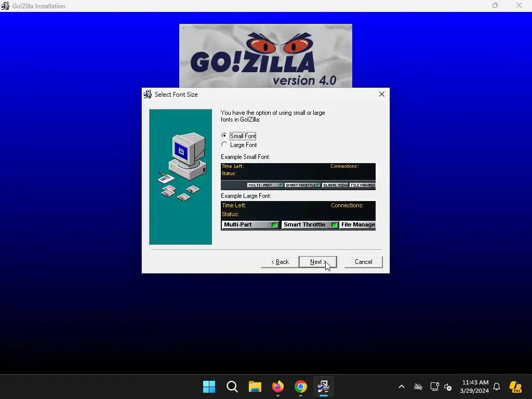Open Windows Search from the taskbar
Screen dimensions: 532x399
232,387
